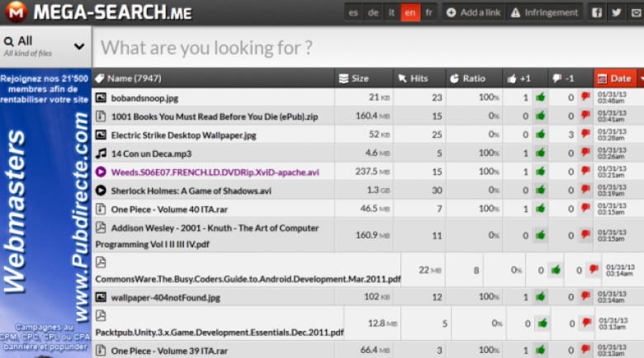644x358 pixels.
Task: Switch language to es
Action: [353, 12]
